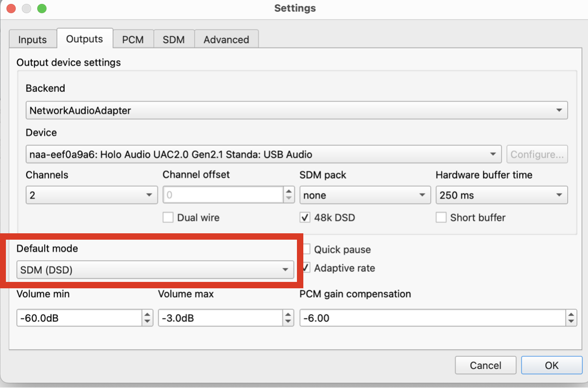Click the Cancel button
This screenshot has width=588, height=388.
485,365
